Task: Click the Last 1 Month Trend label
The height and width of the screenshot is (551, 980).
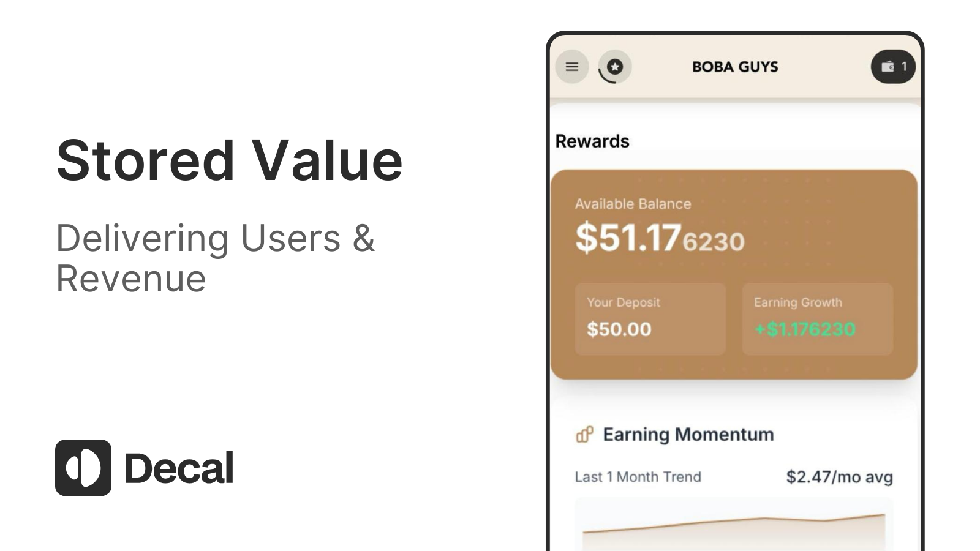Action: 638,477
